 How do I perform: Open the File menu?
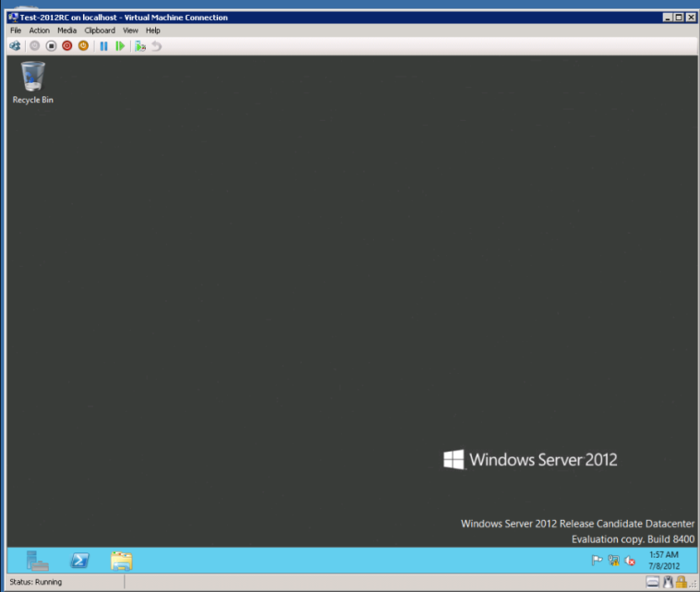point(16,30)
